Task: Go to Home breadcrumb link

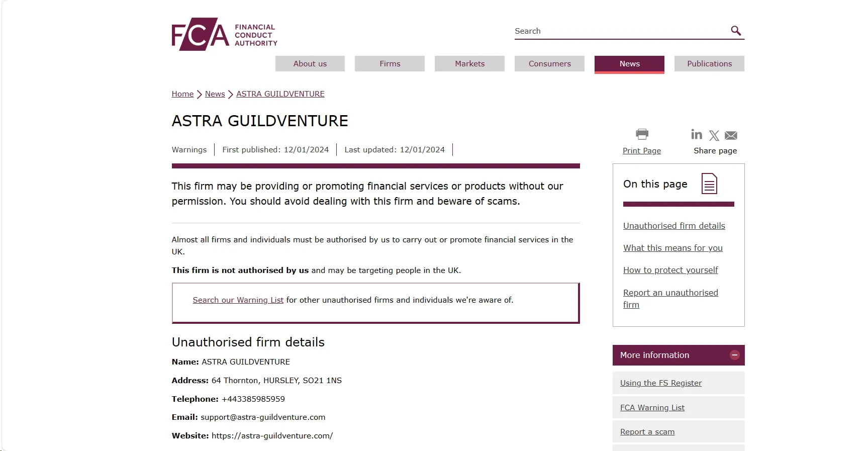Action: pos(182,94)
